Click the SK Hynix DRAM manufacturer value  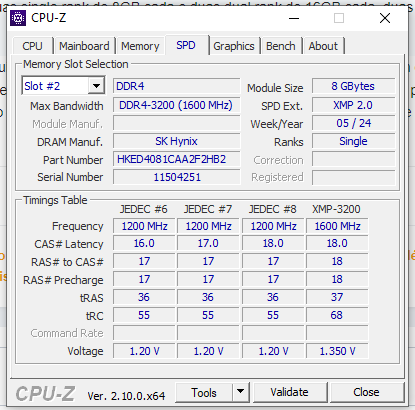[x=176, y=141]
